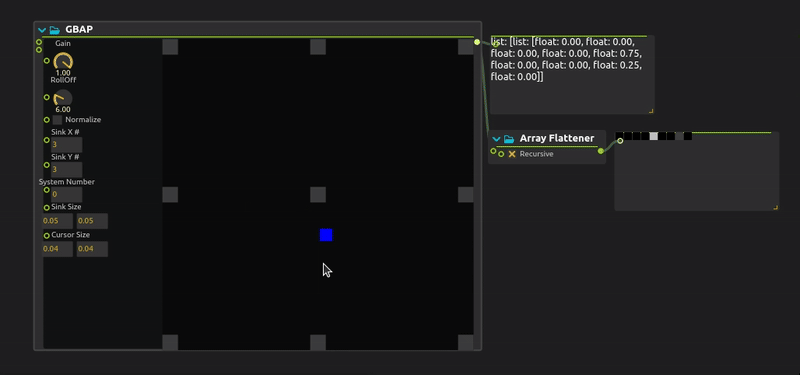The width and height of the screenshot is (800, 375).
Task: Click the Gain input port
Action: 47,61
